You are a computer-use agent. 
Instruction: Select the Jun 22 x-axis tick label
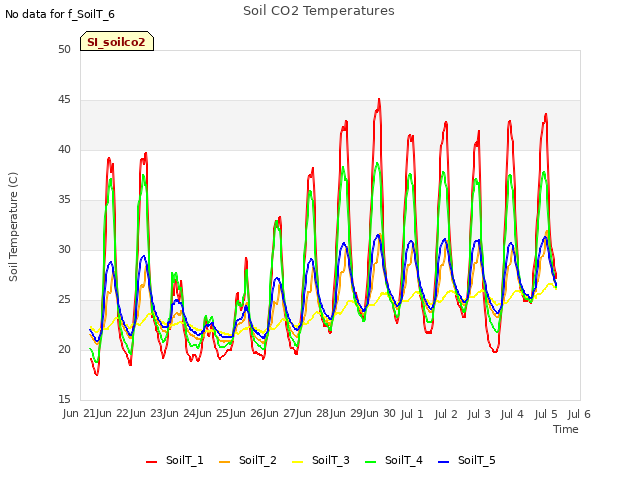[x=113, y=414]
